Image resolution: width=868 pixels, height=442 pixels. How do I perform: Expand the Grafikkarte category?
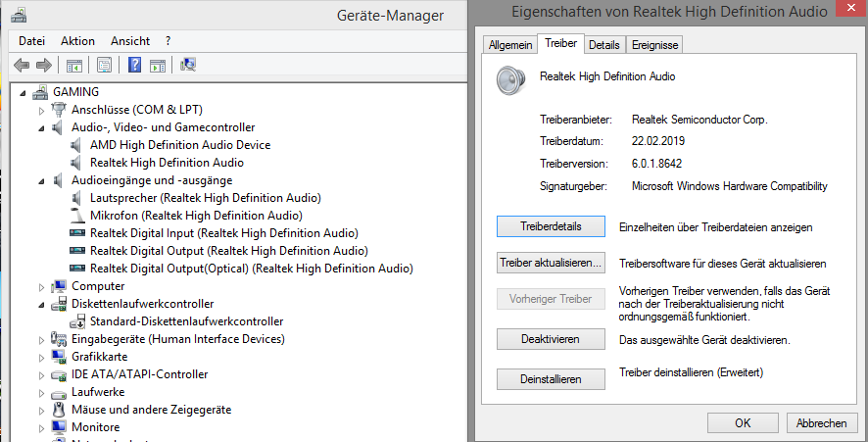41,357
